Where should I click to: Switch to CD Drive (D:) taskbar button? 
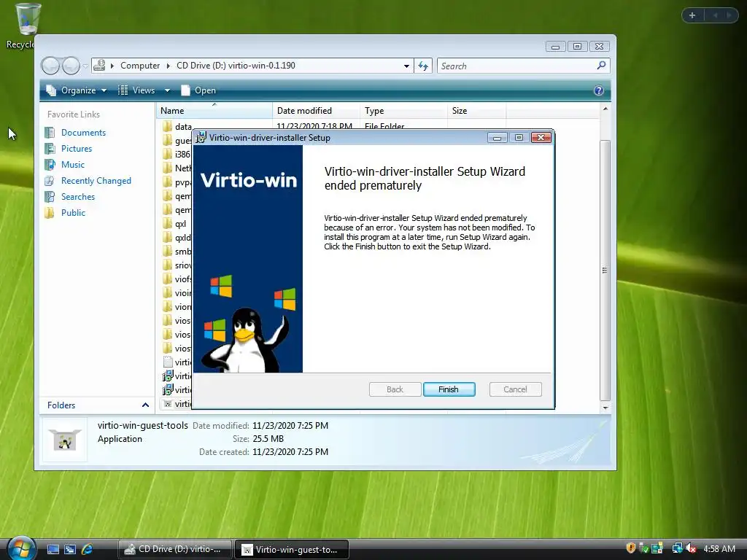[175, 549]
